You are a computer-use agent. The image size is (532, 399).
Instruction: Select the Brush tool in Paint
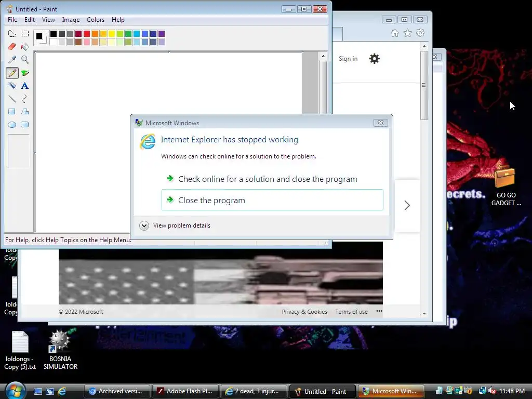click(25, 73)
